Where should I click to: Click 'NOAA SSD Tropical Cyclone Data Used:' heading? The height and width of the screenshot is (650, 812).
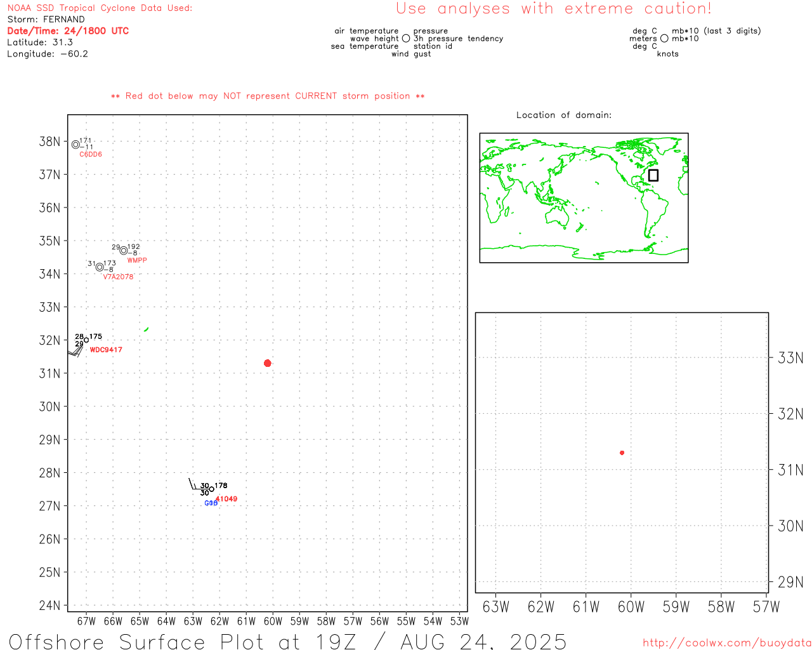(x=100, y=8)
